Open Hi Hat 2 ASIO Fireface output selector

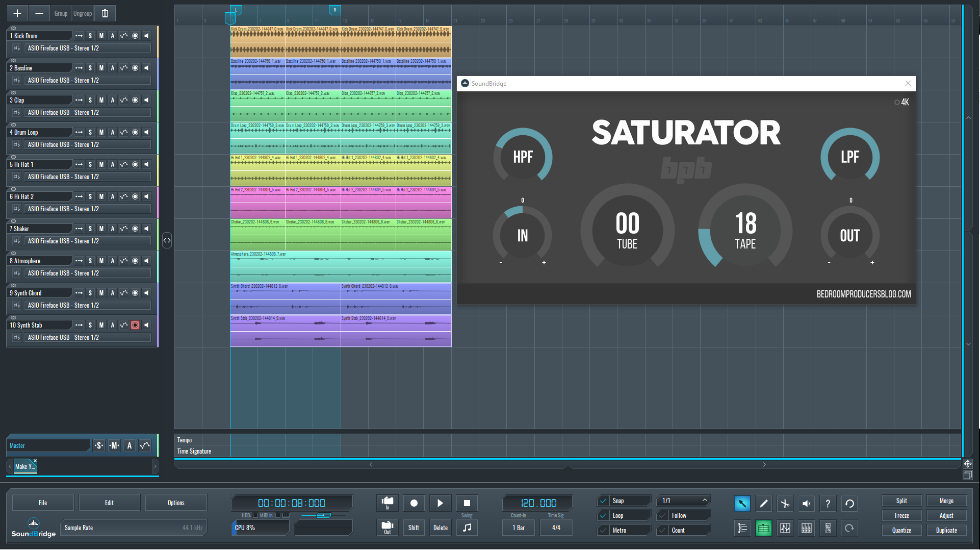pos(88,209)
